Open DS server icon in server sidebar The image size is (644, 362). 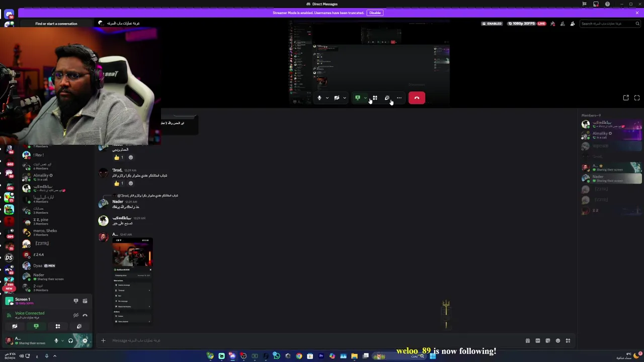click(9, 257)
